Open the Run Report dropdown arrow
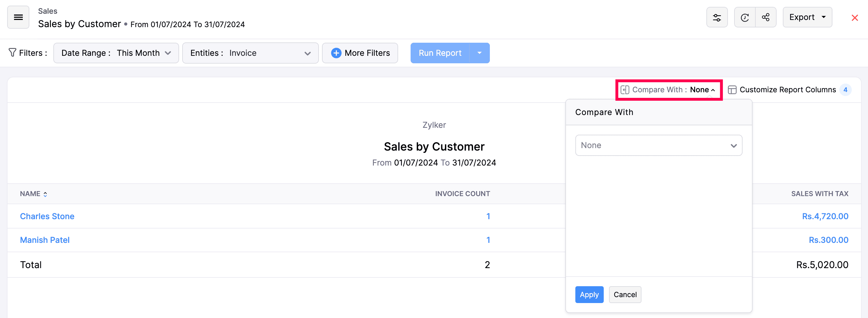This screenshot has height=318, width=868. click(480, 53)
